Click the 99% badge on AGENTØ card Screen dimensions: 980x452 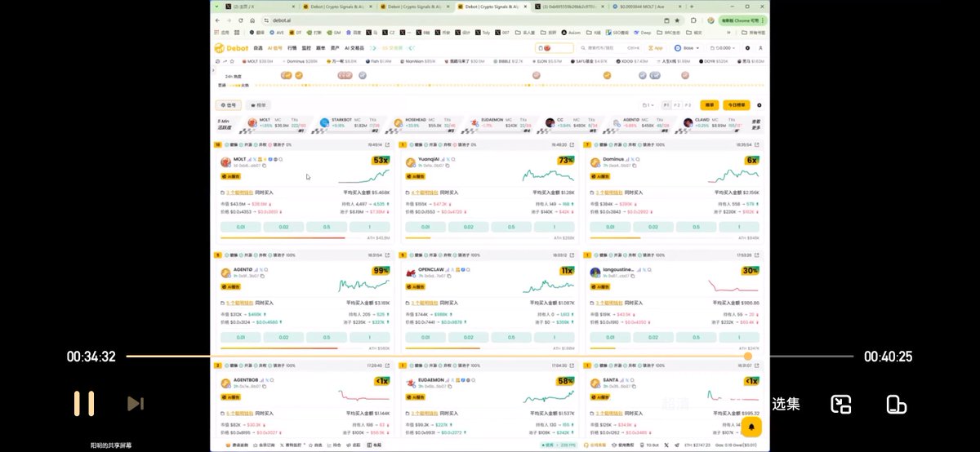point(381,270)
